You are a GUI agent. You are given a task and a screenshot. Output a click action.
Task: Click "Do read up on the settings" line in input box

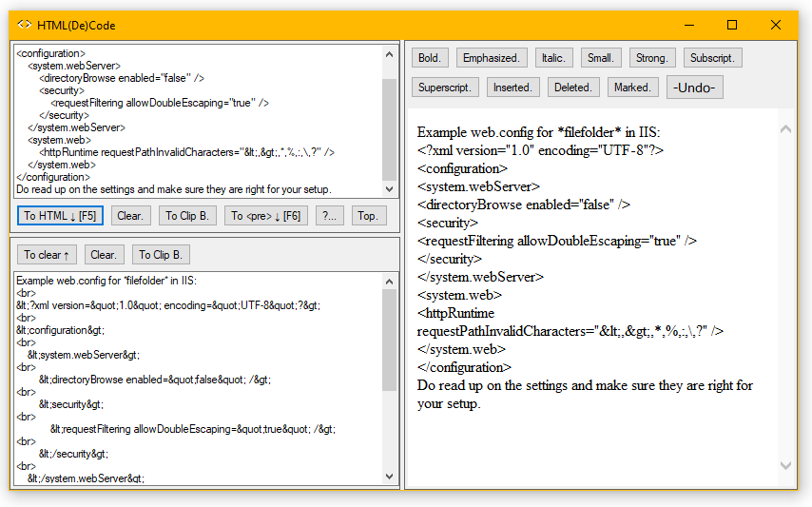click(173, 189)
